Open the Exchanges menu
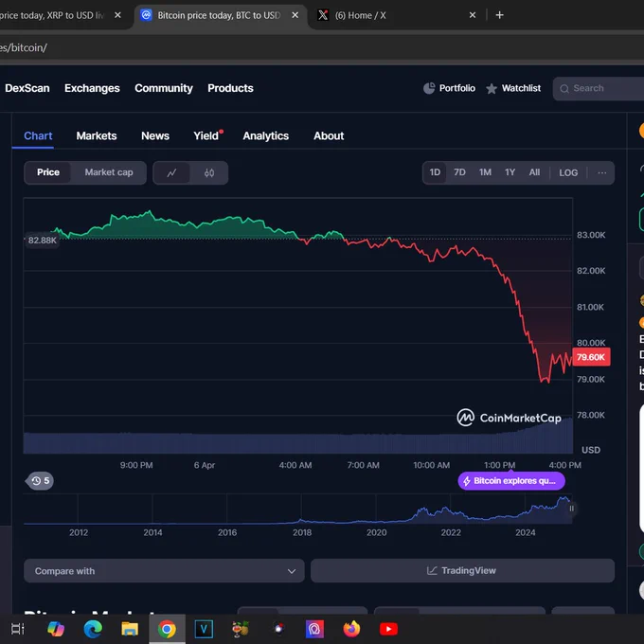 tap(92, 88)
